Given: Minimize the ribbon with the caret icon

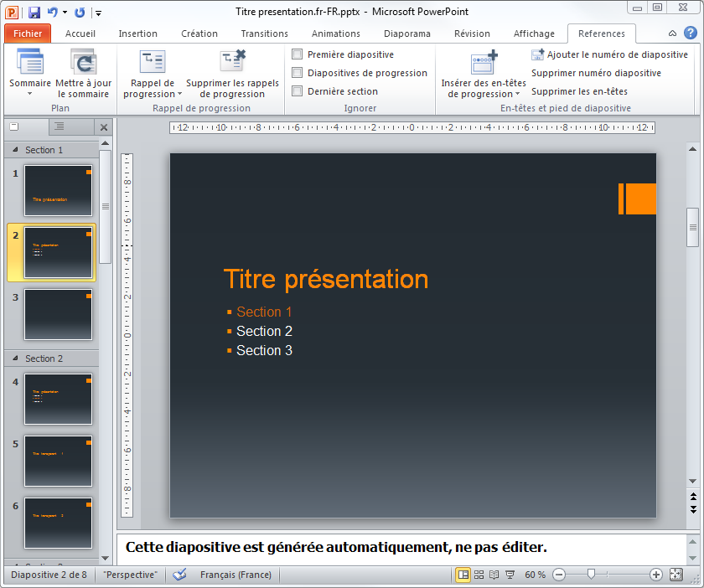Looking at the screenshot, I should (x=672, y=34).
